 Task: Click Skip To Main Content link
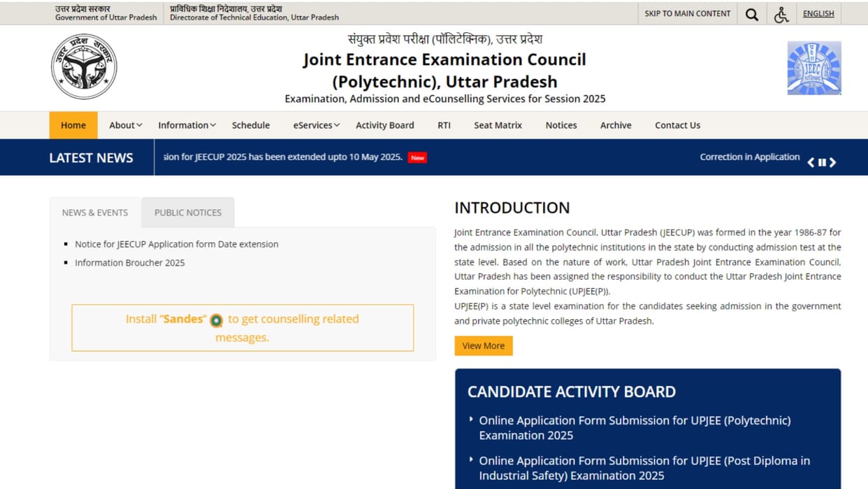tap(687, 13)
